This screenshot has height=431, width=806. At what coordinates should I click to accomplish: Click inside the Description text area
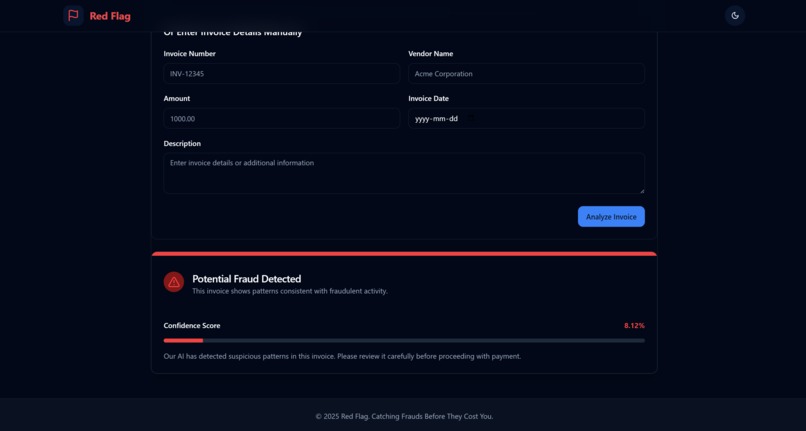404,173
